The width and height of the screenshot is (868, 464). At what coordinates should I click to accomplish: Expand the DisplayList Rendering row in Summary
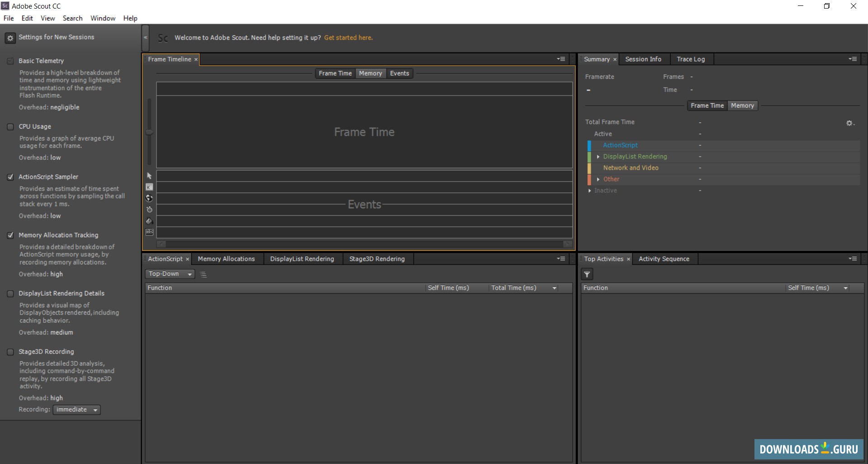pos(598,157)
